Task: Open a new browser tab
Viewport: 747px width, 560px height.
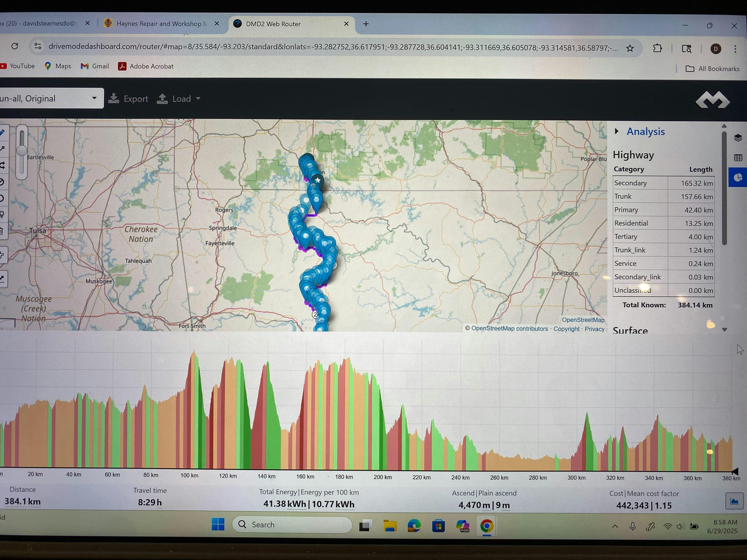Action: 366,24
